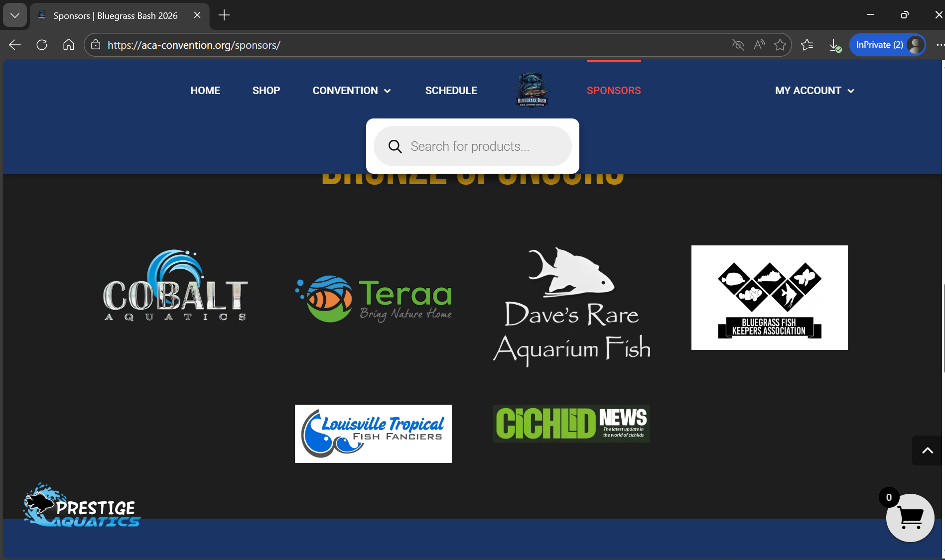The height and width of the screenshot is (560, 945).
Task: Click the scroll-to-top arrow button
Action: click(927, 450)
